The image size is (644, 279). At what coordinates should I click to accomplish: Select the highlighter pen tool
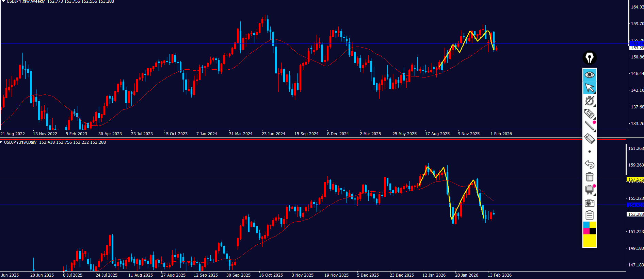click(589, 114)
